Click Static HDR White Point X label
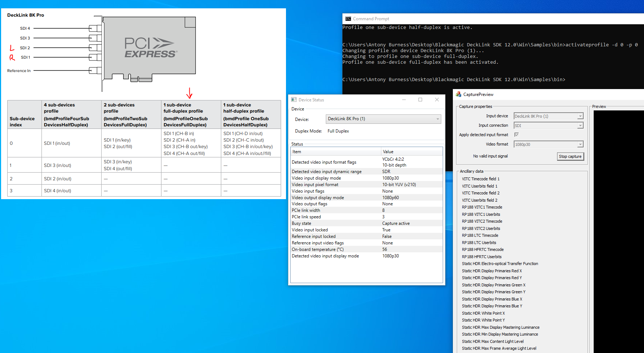Viewport: 644px width, 353px height. 483,313
